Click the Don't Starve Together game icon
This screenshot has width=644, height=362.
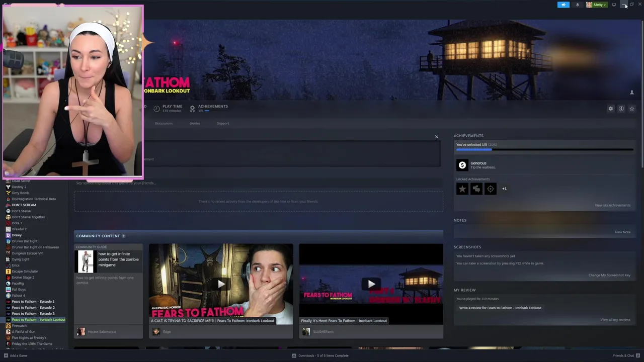8,217
